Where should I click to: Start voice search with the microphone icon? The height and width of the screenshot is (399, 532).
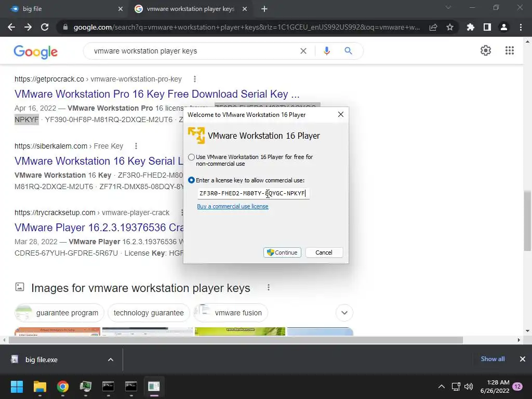326,51
